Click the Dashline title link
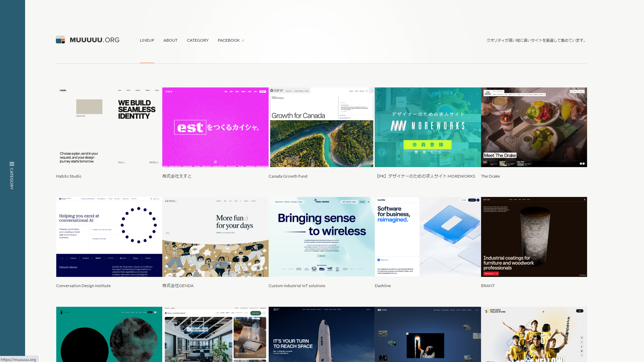 click(383, 286)
